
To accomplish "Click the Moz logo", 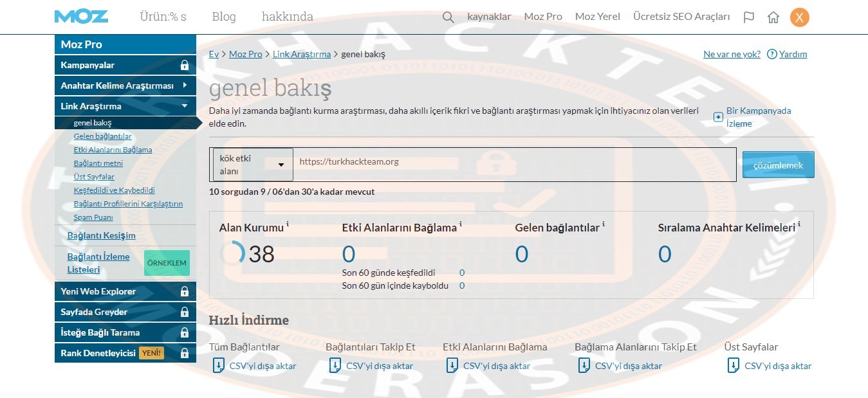I will coord(81,17).
